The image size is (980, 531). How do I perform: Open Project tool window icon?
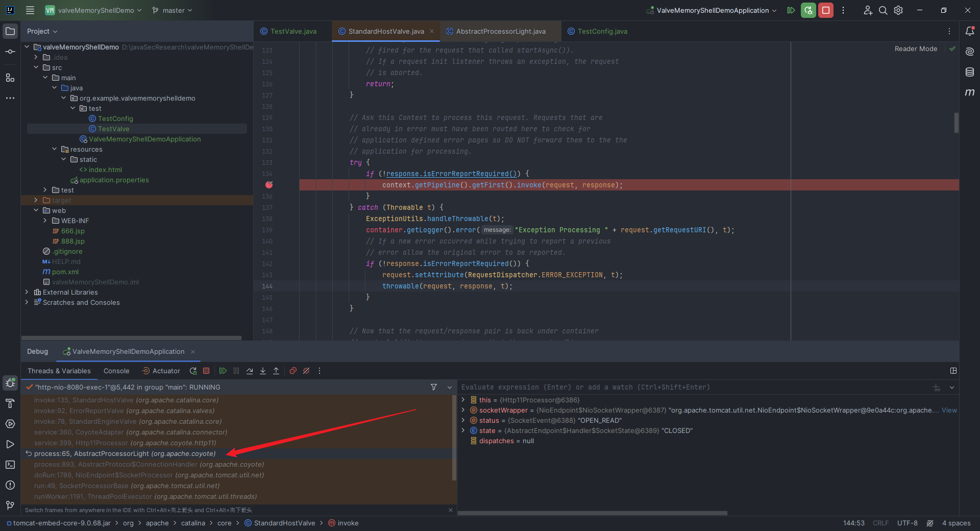(x=10, y=31)
